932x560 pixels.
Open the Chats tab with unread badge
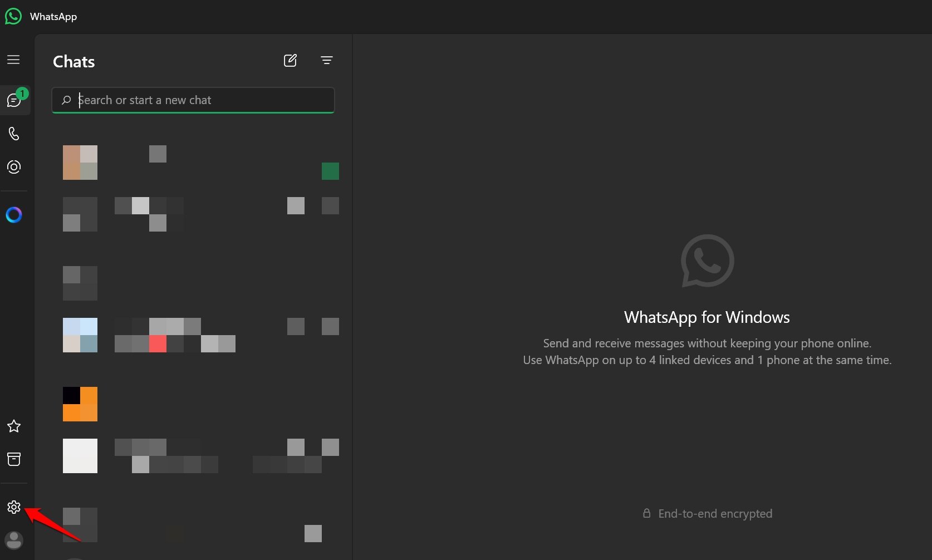click(x=15, y=100)
